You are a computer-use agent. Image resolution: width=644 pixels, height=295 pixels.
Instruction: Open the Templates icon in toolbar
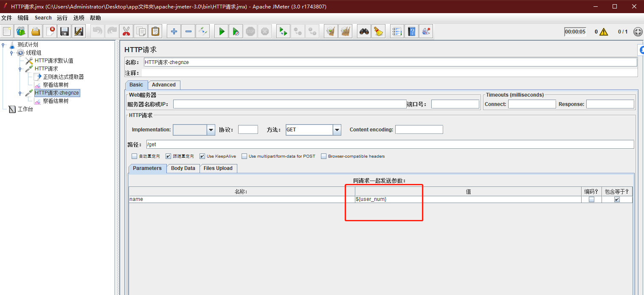pos(21,31)
